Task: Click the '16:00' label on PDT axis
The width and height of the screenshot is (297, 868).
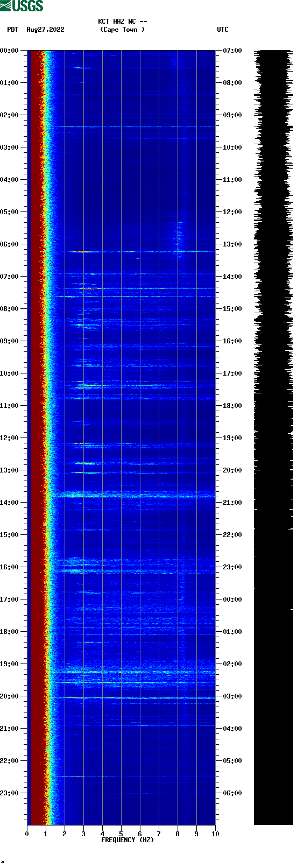Action: pos(10,567)
